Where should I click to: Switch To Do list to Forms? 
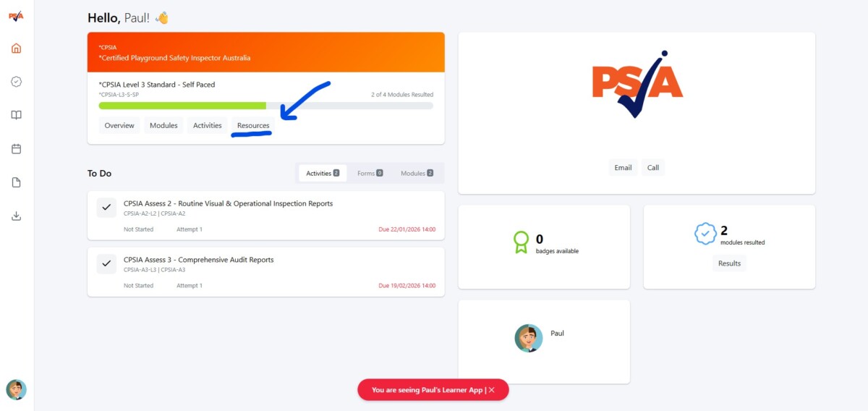370,173
